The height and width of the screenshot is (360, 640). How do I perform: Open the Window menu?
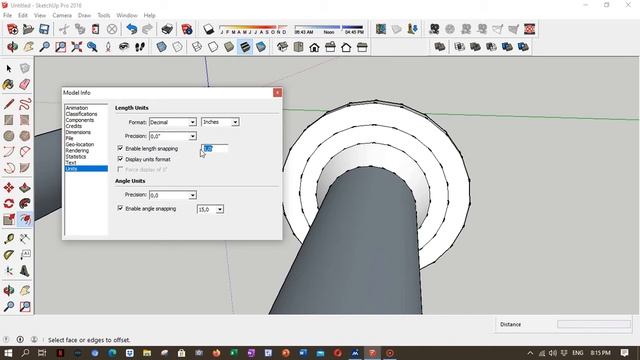tap(127, 15)
